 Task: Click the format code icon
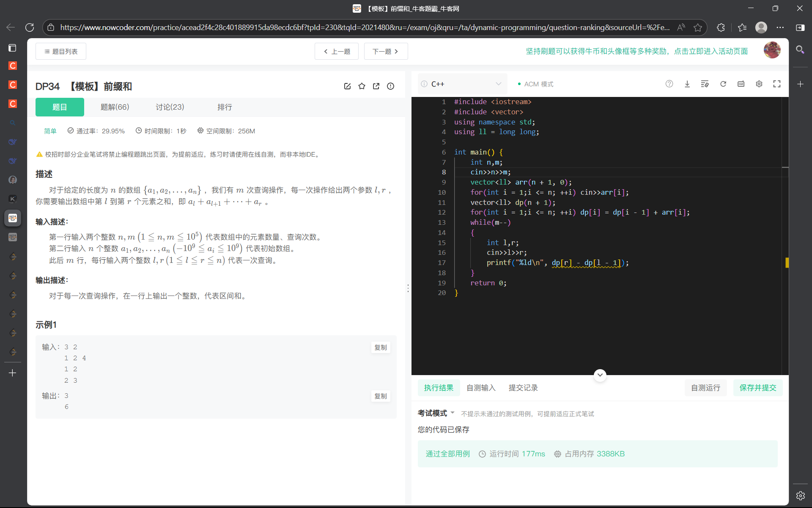(705, 84)
